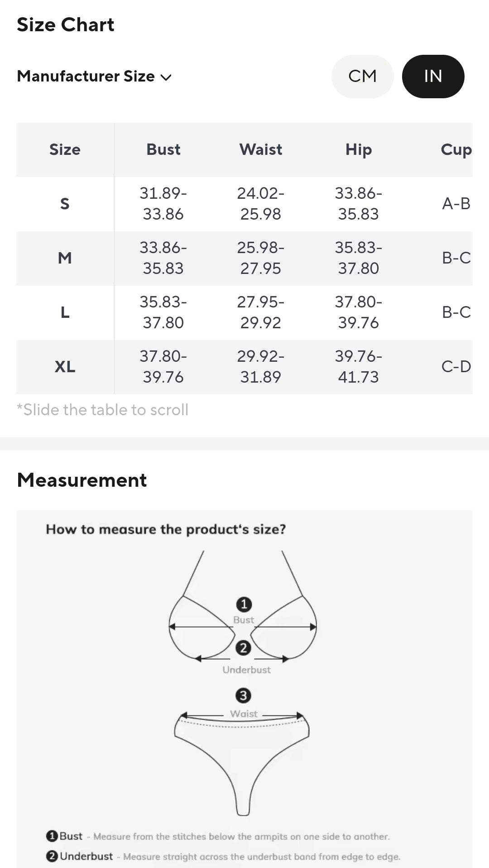Click the chevron beside Manufacturer Size
The image size is (489, 868).
166,77
